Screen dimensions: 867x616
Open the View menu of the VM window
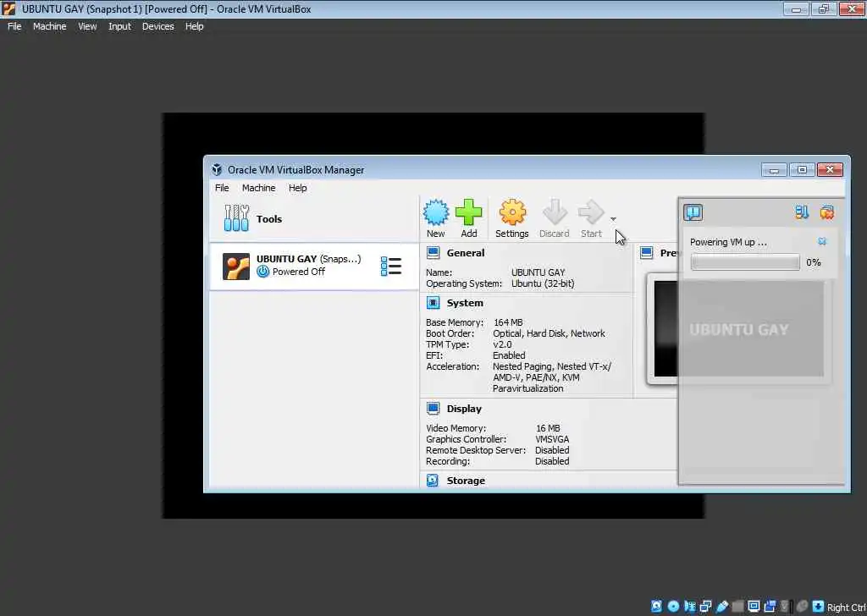(x=87, y=26)
